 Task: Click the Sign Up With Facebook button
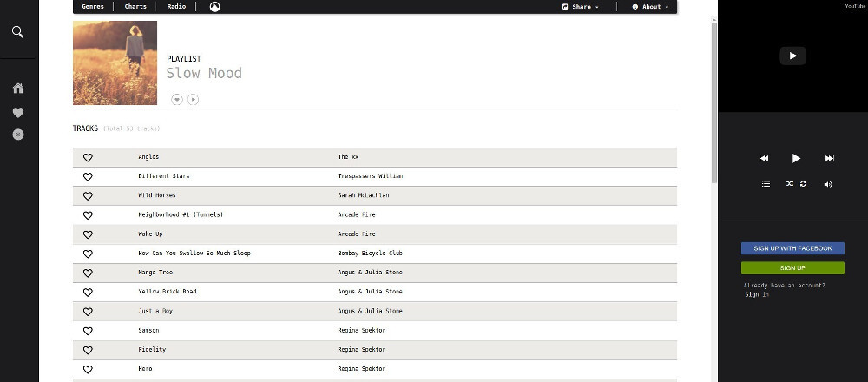[x=792, y=248]
